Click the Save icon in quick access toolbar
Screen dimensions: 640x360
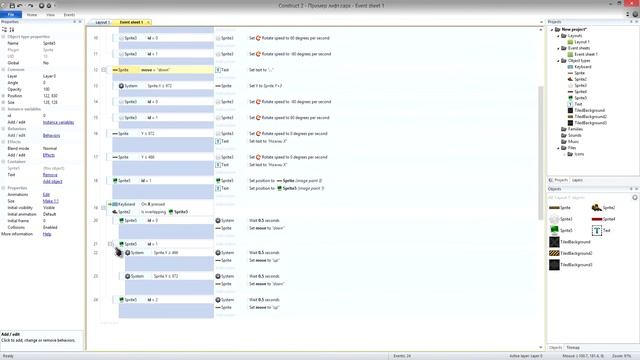12,6
